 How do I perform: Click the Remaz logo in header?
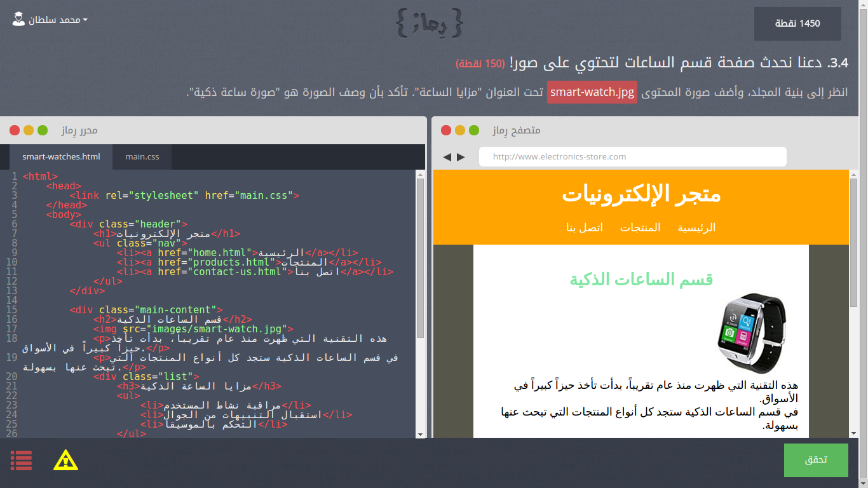pos(428,24)
